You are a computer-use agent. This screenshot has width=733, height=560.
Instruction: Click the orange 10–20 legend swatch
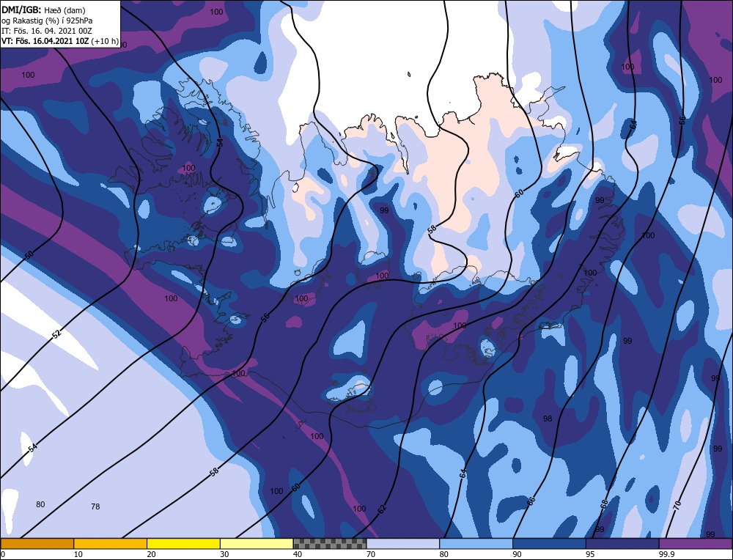(111, 544)
